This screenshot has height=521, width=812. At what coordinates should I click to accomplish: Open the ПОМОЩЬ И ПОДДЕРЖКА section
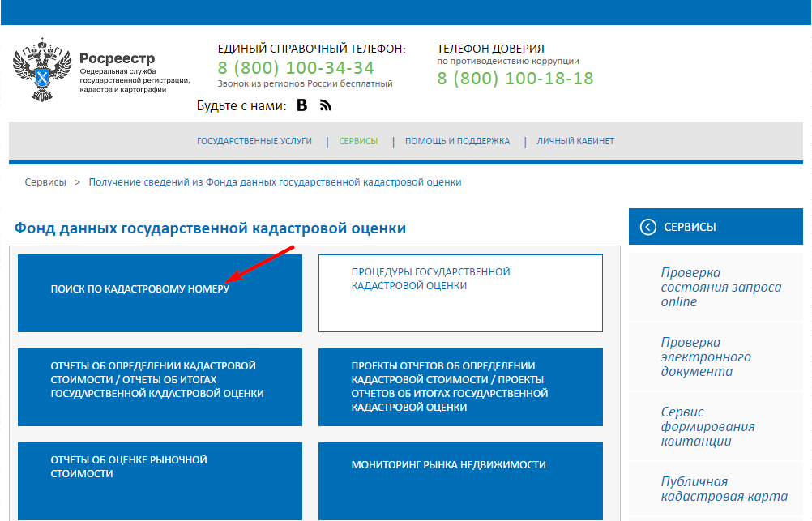(x=458, y=140)
